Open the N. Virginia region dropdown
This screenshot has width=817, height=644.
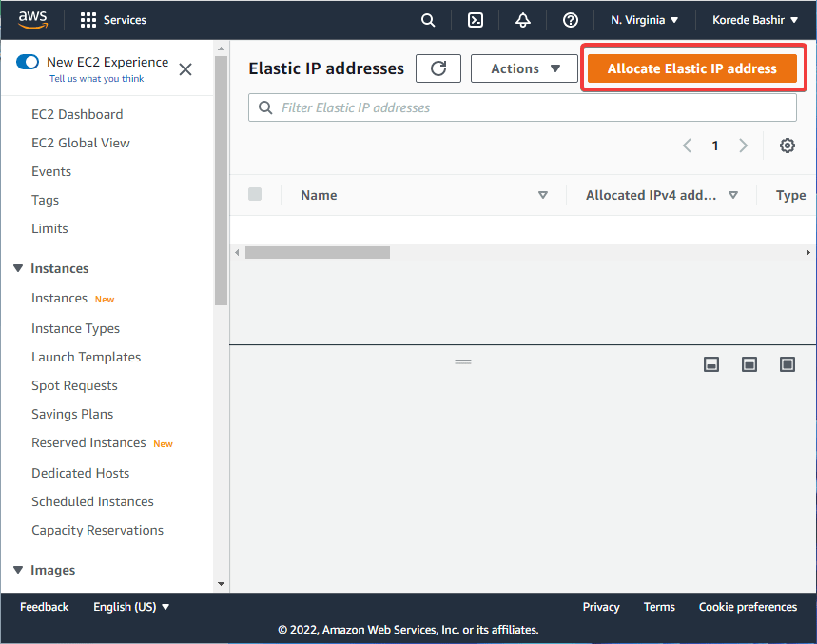pyautogui.click(x=645, y=20)
